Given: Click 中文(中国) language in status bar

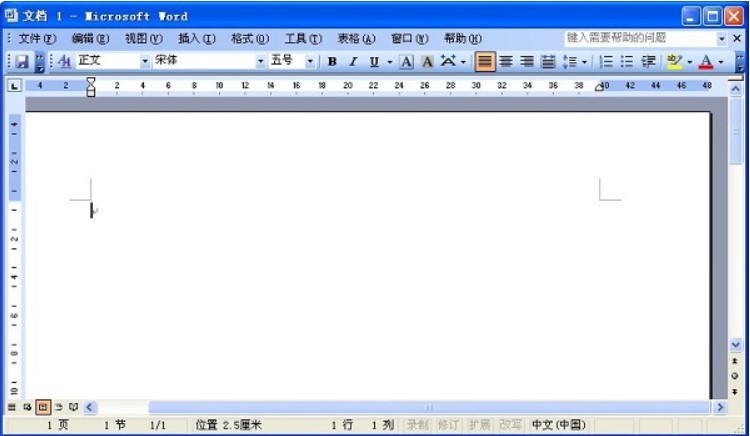Looking at the screenshot, I should pyautogui.click(x=559, y=425).
